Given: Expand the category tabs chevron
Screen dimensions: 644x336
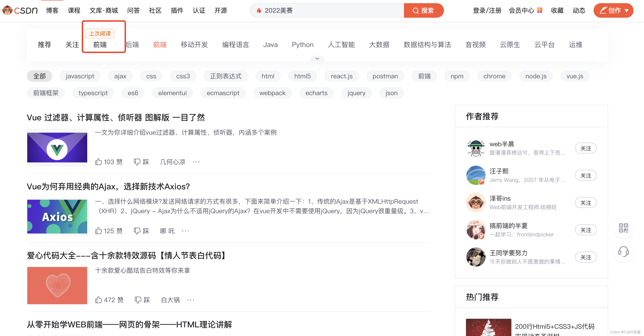Looking at the screenshot, I should (x=317, y=59).
